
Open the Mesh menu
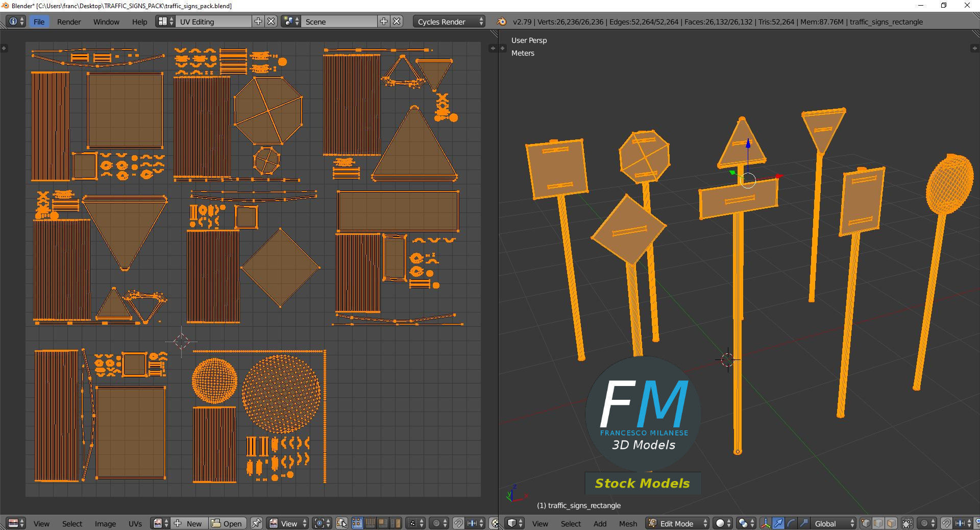pos(628,523)
